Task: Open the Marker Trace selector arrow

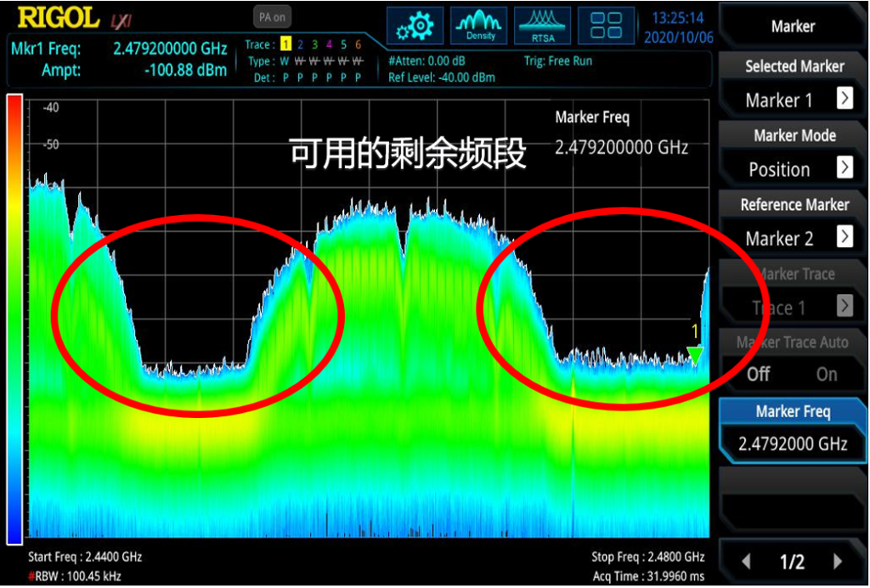Action: (844, 306)
